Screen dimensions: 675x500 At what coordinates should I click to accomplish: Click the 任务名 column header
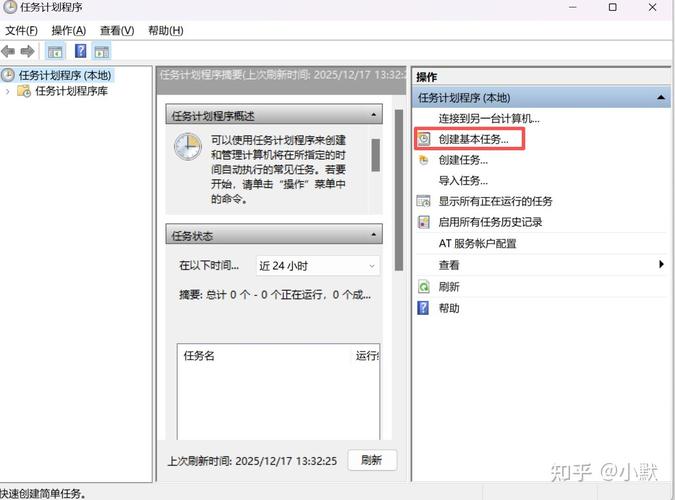(198, 356)
